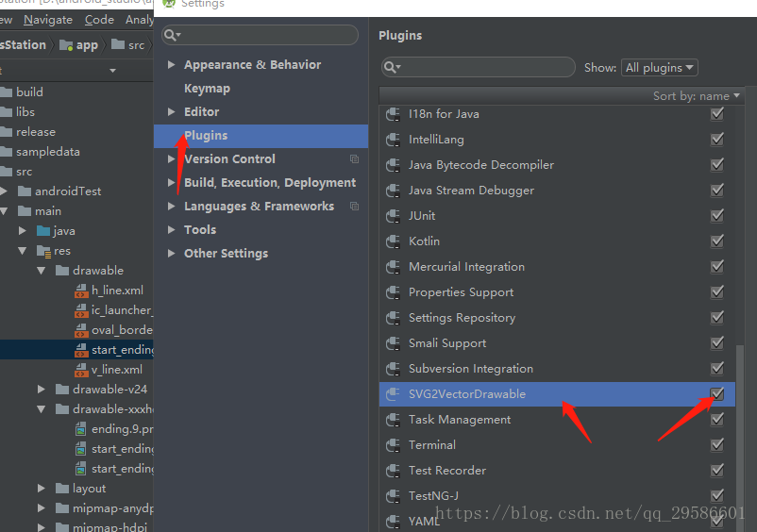Viewport: 757px width, 532px height.
Task: Select the Subversion Integration plugin name
Action: (x=471, y=369)
